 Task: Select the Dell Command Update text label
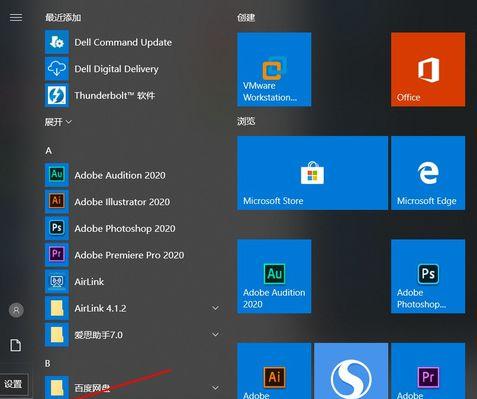pos(123,42)
